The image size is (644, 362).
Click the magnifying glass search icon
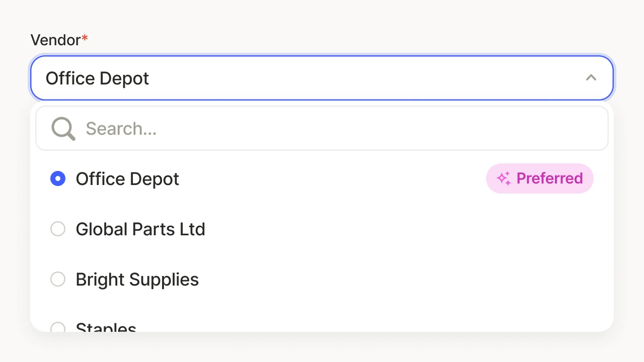63,129
